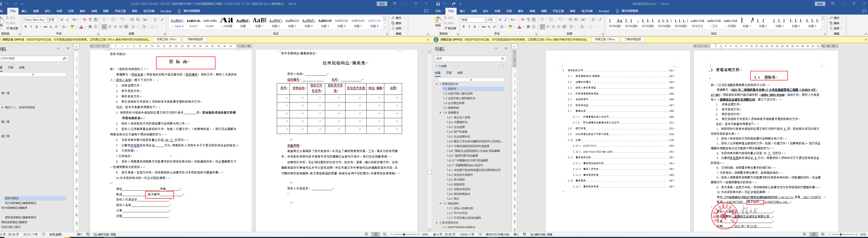Open the 插入 tab in the left window
Screen dimensions: 868x238
pos(24,11)
